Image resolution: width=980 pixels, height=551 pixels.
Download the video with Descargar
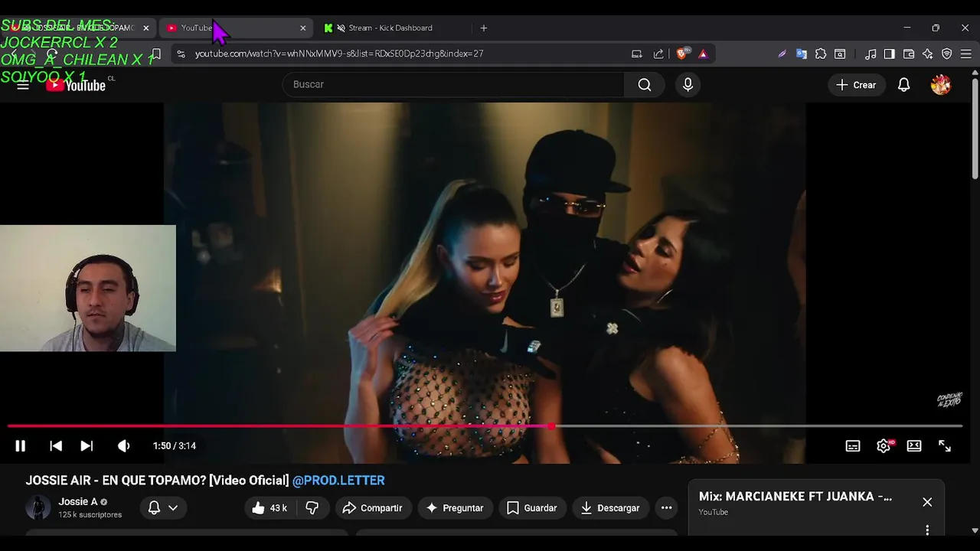610,508
